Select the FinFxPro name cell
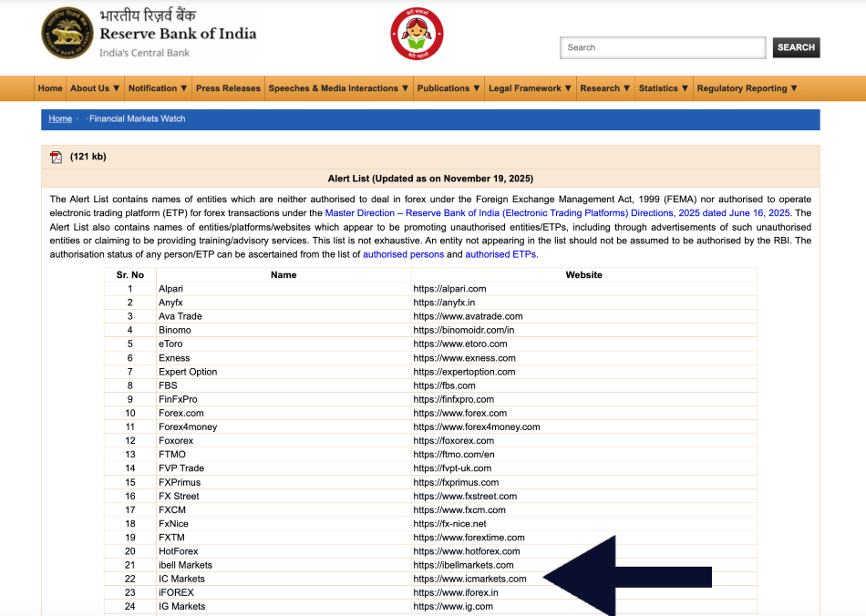 coord(284,400)
